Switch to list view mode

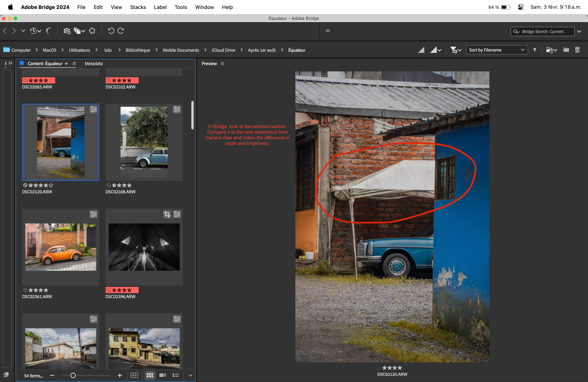(x=176, y=375)
